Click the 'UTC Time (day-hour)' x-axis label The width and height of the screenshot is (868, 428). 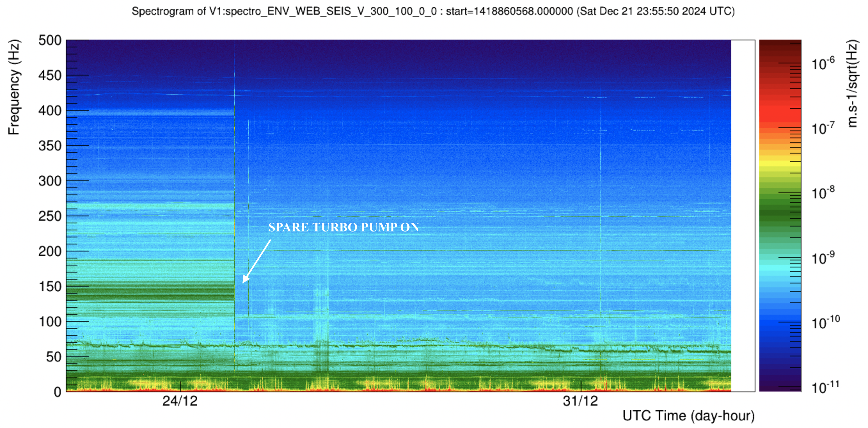pyautogui.click(x=688, y=416)
